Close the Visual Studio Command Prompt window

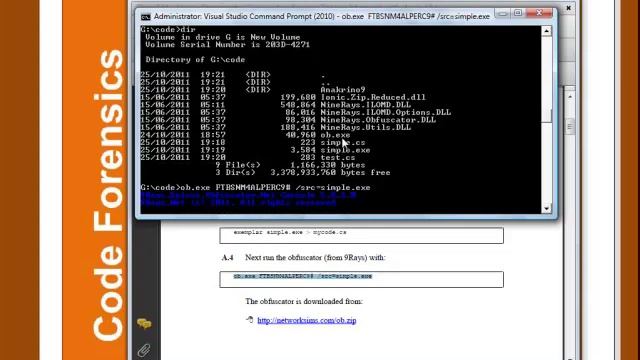[539, 13]
